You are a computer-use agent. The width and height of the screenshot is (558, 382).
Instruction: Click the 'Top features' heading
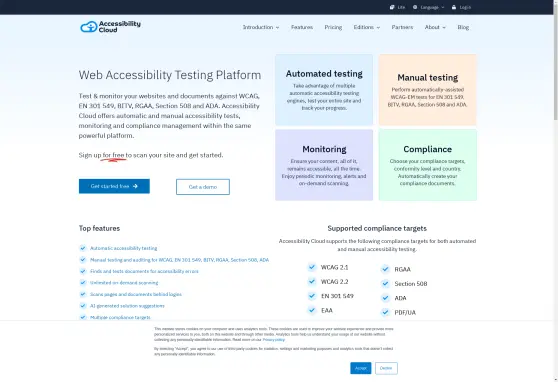click(x=99, y=228)
